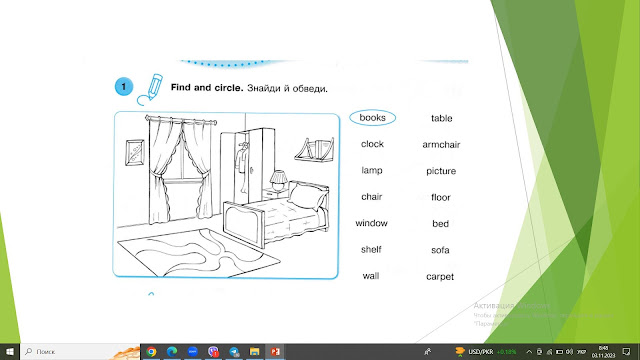Click the word "bed" in the list
This screenshot has height=360, width=640.
[x=440, y=224]
